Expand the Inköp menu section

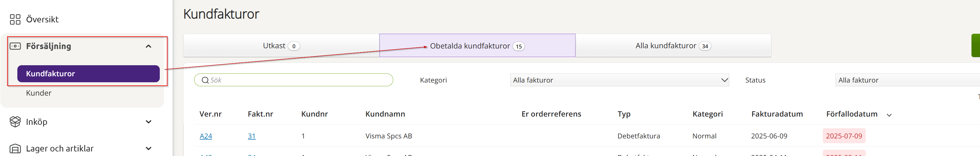148,122
